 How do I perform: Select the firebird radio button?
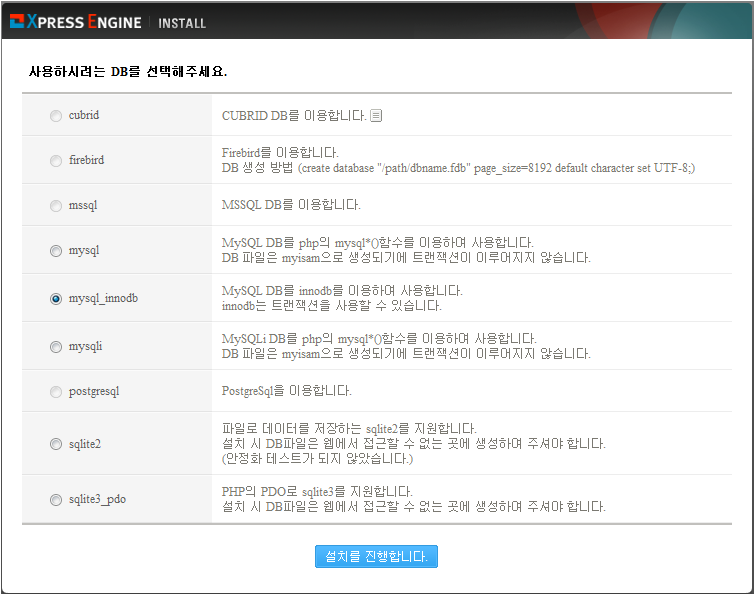56,161
